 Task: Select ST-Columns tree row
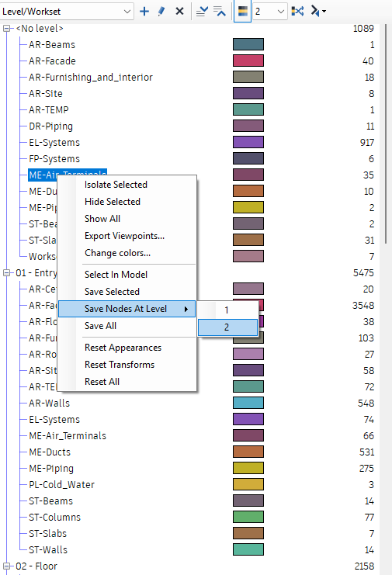[54, 517]
